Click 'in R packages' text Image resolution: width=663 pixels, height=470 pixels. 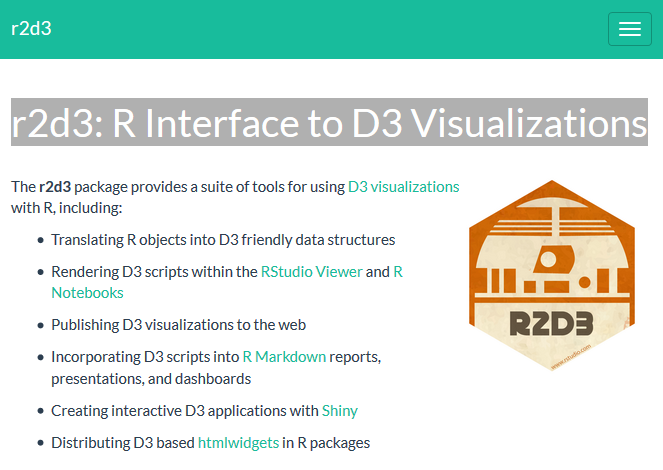click(326, 443)
